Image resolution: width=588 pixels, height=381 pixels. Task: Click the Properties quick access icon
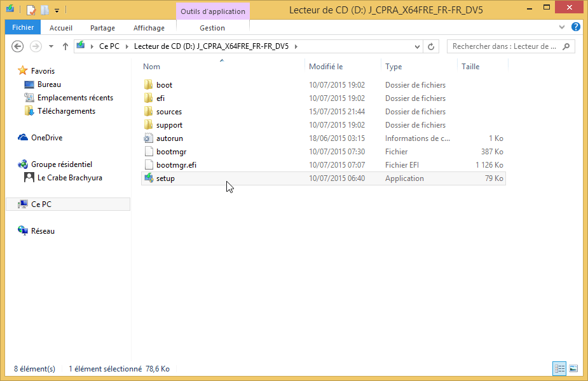[31, 10]
